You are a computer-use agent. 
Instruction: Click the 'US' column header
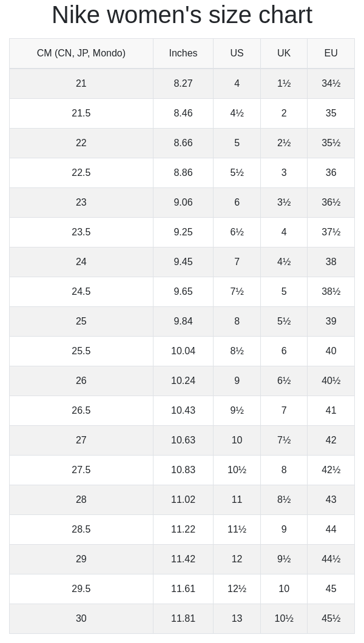[x=237, y=53]
